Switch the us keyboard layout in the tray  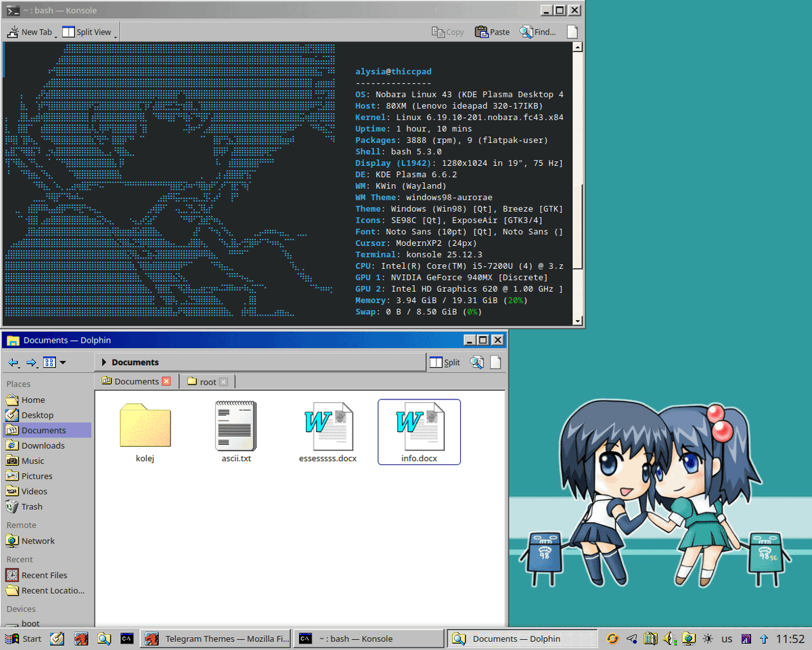click(726, 638)
